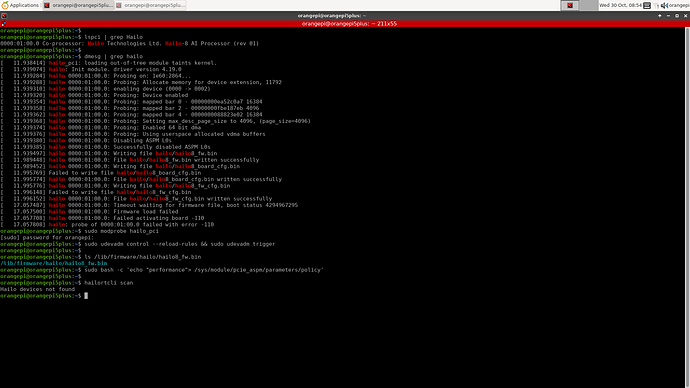Image resolution: width=690 pixels, height=388 pixels.
Task: Click the 'ls /lib/firmware/hailo/hailo8_fw.bin' command
Action: click(x=143, y=257)
